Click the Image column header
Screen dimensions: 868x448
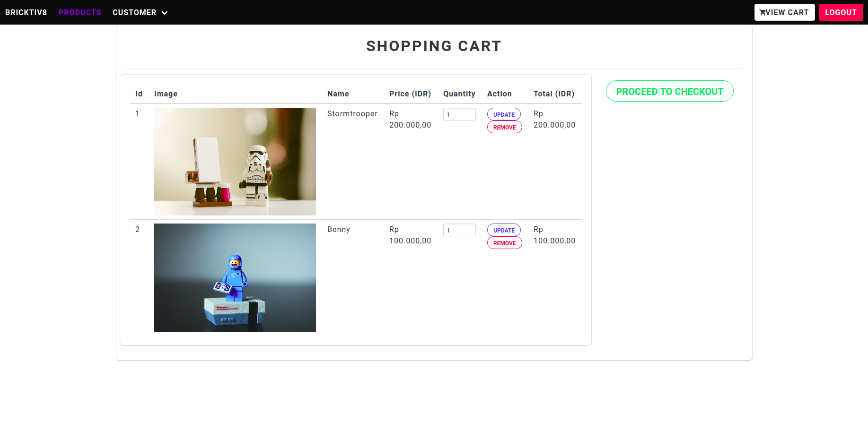[166, 94]
